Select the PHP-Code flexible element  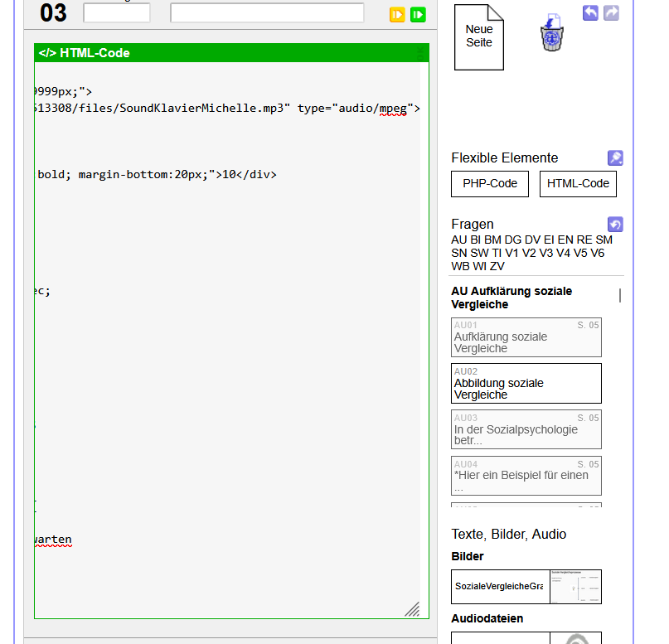[x=489, y=184]
